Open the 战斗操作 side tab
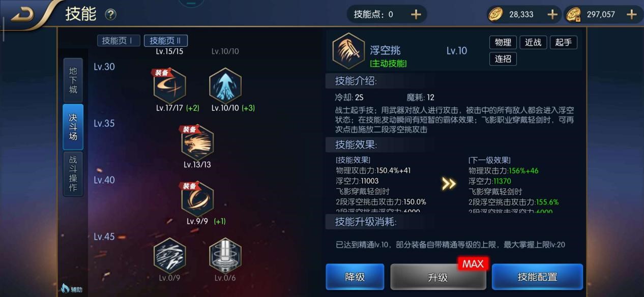Image resolution: width=644 pixels, height=297 pixels. [73, 173]
